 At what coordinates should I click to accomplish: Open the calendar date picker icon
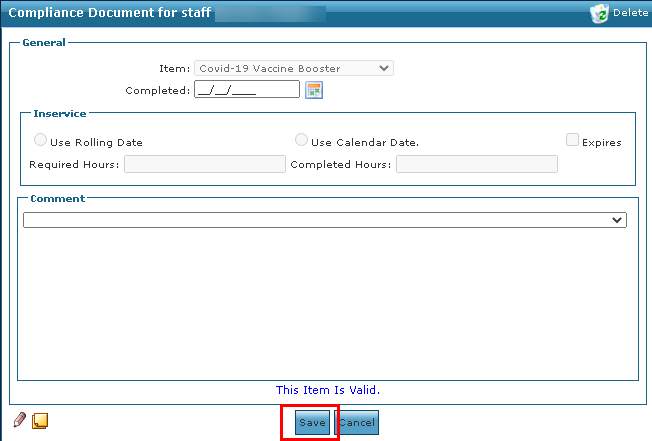[x=314, y=90]
